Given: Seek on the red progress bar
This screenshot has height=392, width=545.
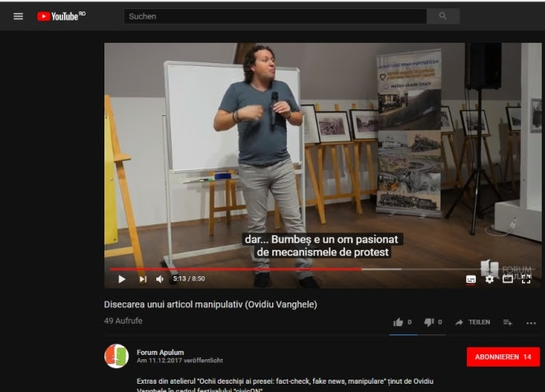Looking at the screenshot, I should tap(322, 269).
